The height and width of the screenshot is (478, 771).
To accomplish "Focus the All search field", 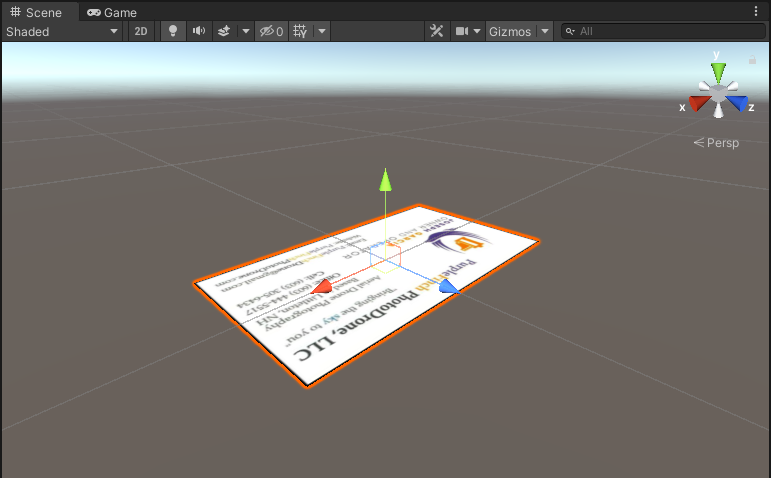I will [663, 31].
